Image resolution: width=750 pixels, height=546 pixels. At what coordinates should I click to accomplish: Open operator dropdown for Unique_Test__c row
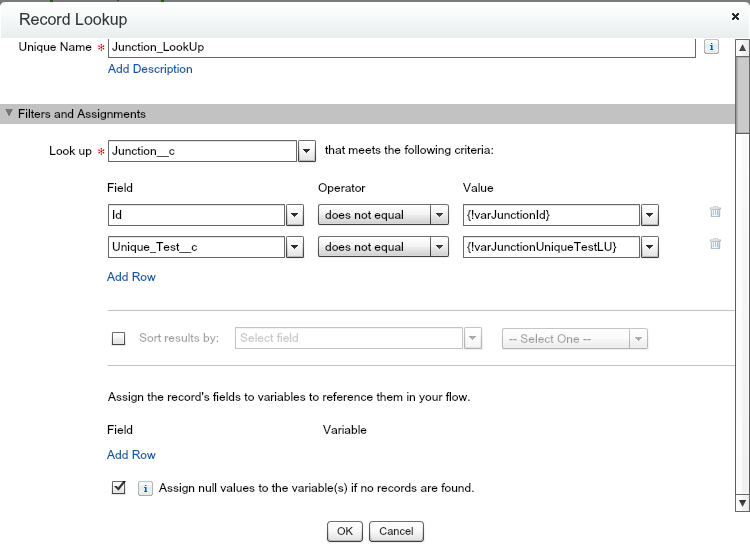[x=440, y=247]
